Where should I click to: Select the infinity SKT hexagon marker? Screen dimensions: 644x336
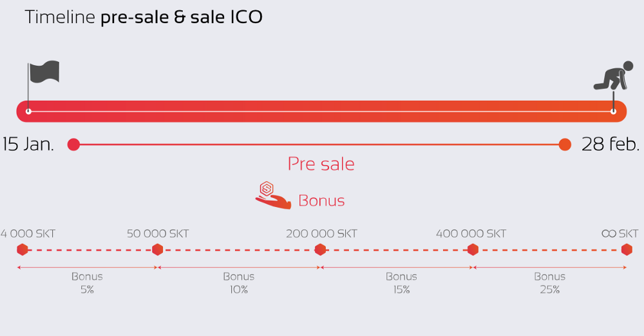[627, 250]
